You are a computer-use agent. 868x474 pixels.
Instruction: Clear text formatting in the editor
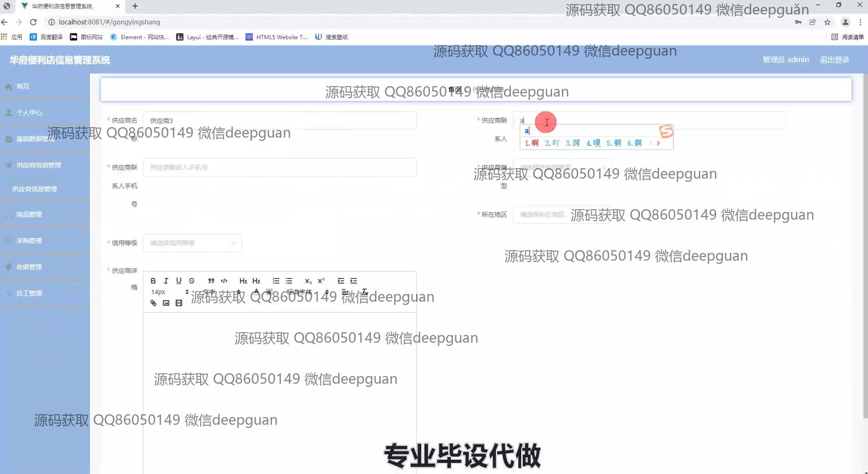point(364,292)
